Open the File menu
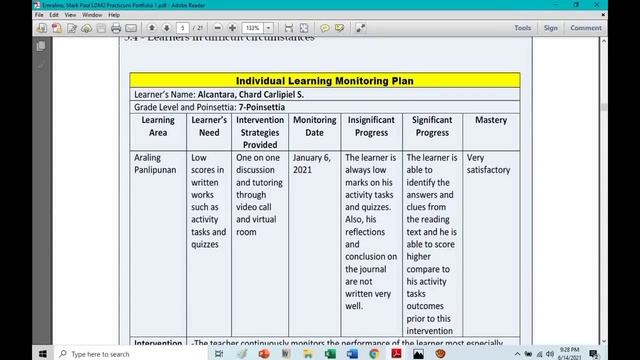The width and height of the screenshot is (640, 360). [39, 15]
